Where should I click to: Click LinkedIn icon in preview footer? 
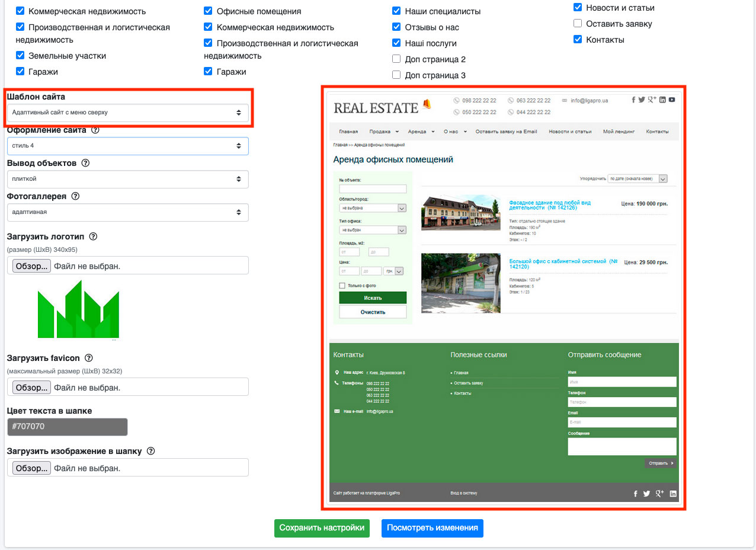(x=673, y=494)
